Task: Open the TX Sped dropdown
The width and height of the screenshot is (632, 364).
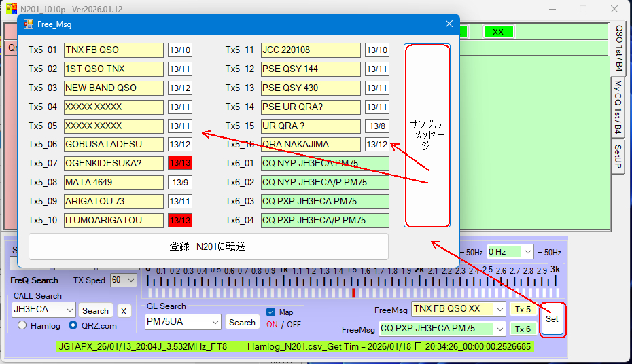Action: [x=123, y=280]
